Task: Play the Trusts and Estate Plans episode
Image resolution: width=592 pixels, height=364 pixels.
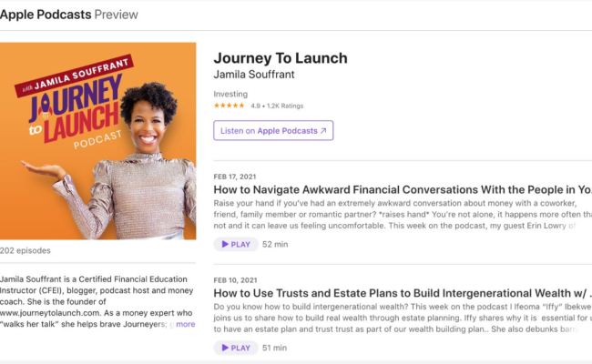Action: click(x=236, y=348)
